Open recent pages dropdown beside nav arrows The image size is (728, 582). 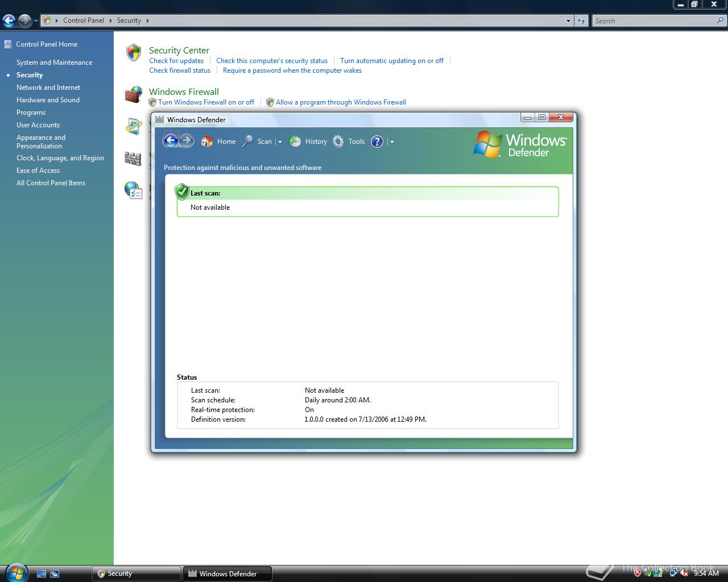(x=36, y=21)
